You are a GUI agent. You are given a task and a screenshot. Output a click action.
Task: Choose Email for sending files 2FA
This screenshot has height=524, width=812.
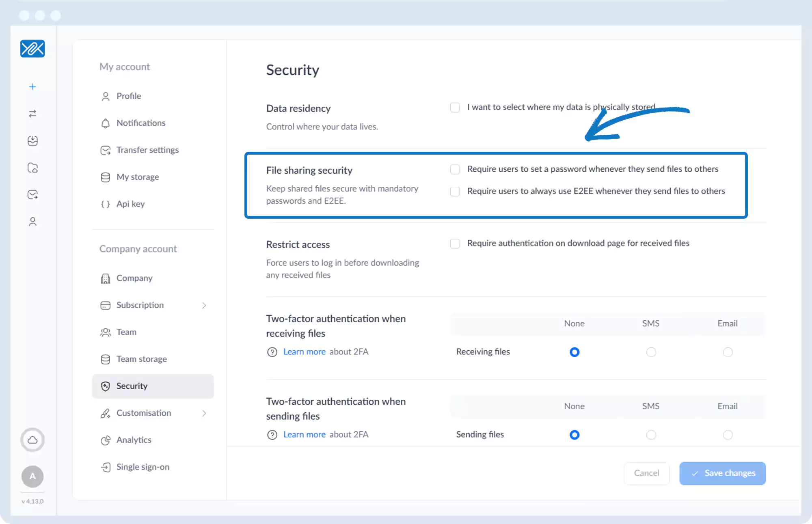coord(728,435)
